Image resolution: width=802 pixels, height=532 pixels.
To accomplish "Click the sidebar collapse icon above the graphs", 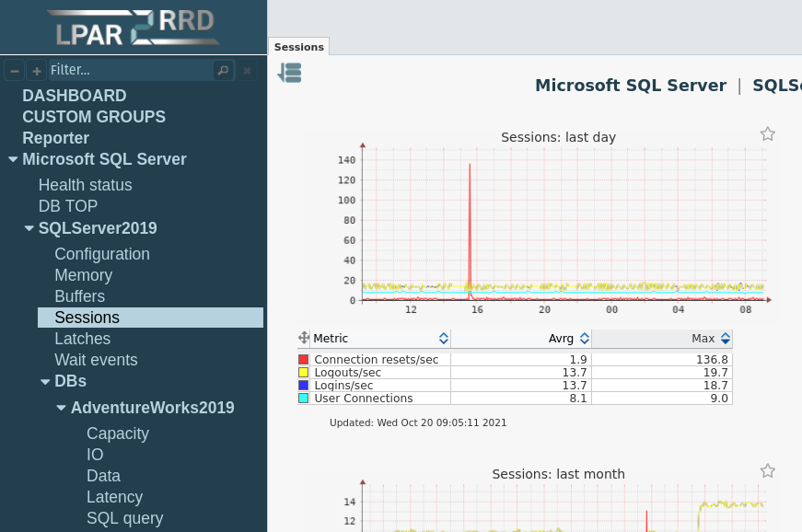I will [x=289, y=72].
